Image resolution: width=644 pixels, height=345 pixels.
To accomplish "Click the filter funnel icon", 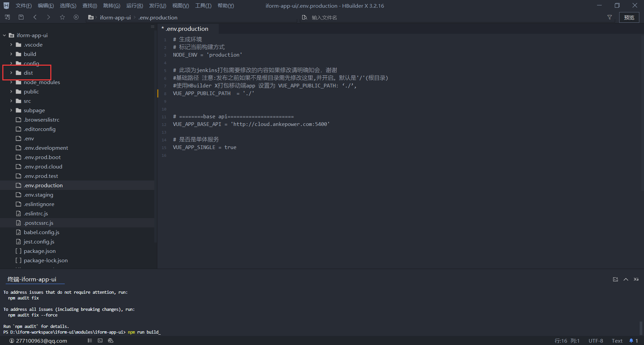I will [609, 17].
